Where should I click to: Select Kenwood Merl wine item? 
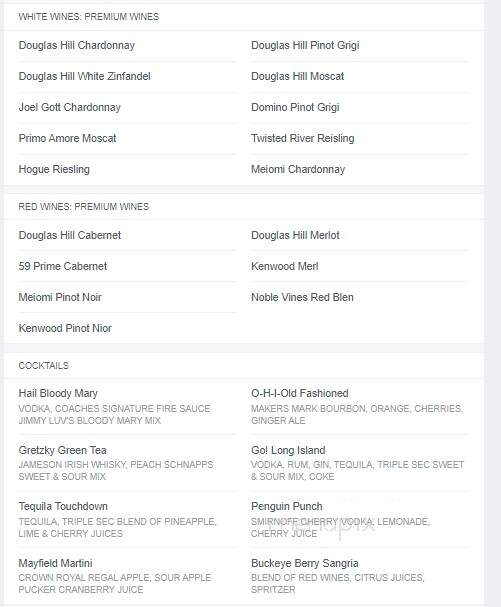tap(285, 266)
